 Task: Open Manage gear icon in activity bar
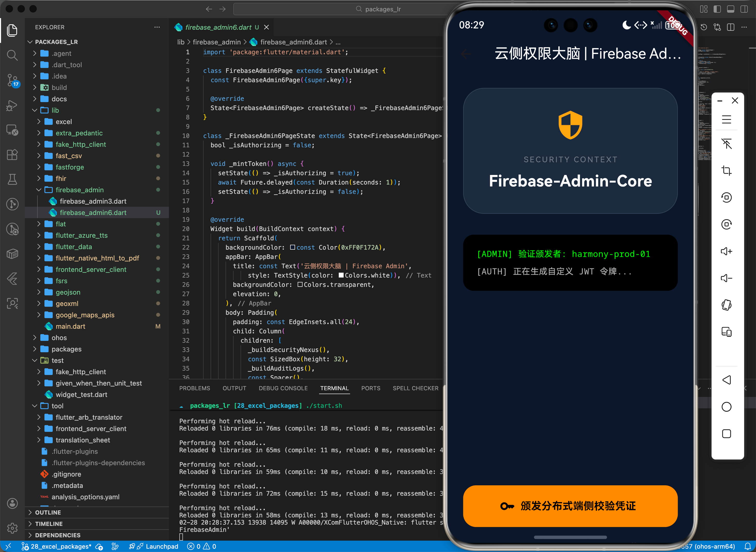[12, 528]
